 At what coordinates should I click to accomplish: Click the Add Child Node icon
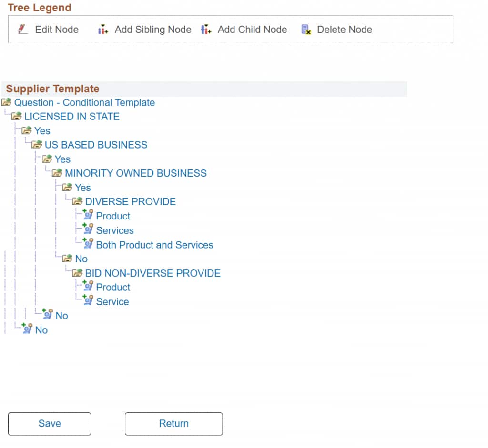pyautogui.click(x=206, y=29)
